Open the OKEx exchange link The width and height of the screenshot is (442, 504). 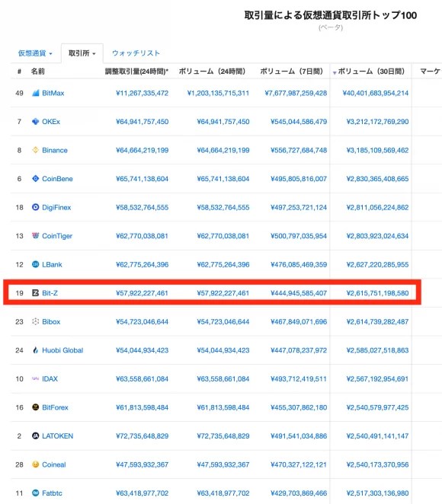51,122
